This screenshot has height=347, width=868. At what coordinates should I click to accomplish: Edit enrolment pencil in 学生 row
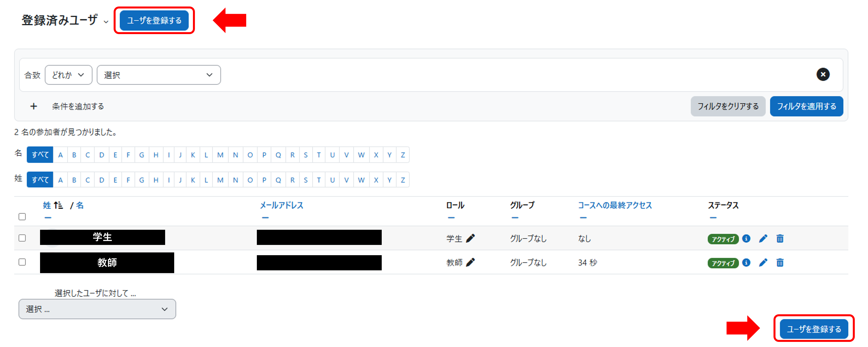coord(763,239)
